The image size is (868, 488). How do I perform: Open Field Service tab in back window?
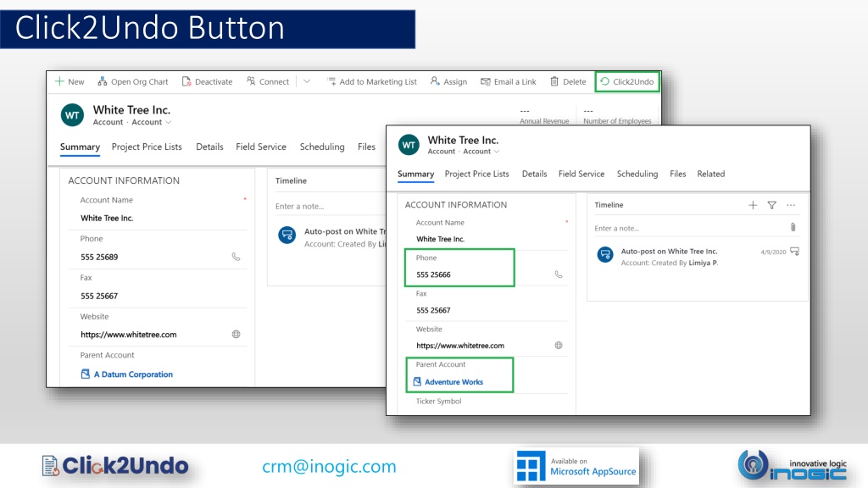click(x=261, y=147)
